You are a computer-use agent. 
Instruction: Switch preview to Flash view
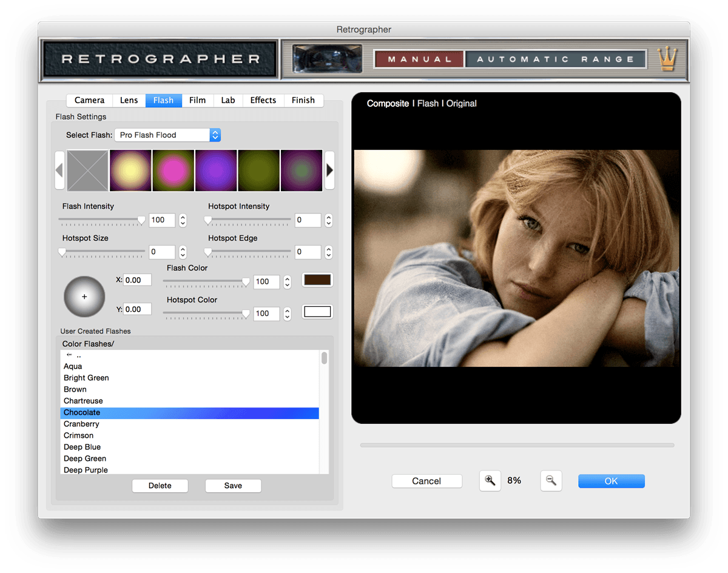(428, 104)
